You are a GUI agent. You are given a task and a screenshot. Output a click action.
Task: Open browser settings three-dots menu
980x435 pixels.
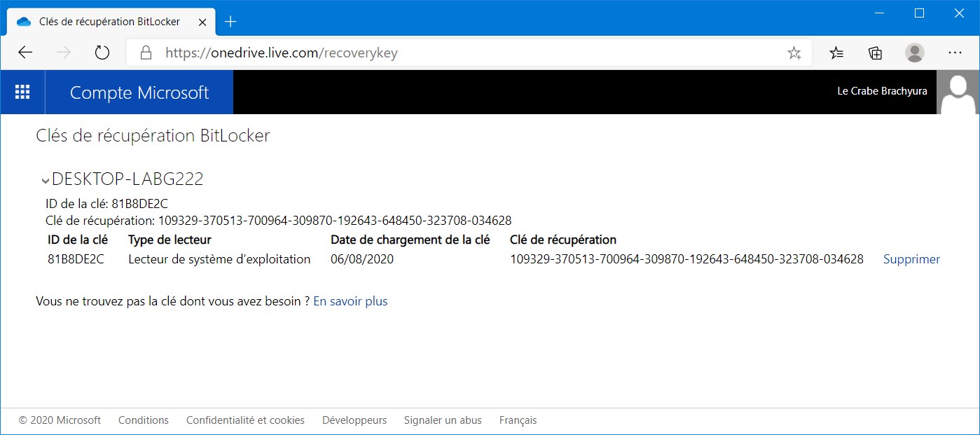coord(955,53)
